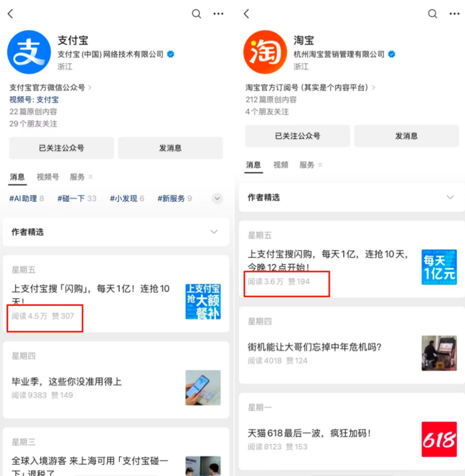The width and height of the screenshot is (465, 476).
Task: Open article 街机能让大哥们忘掉中年危机吗?
Action: (x=315, y=347)
